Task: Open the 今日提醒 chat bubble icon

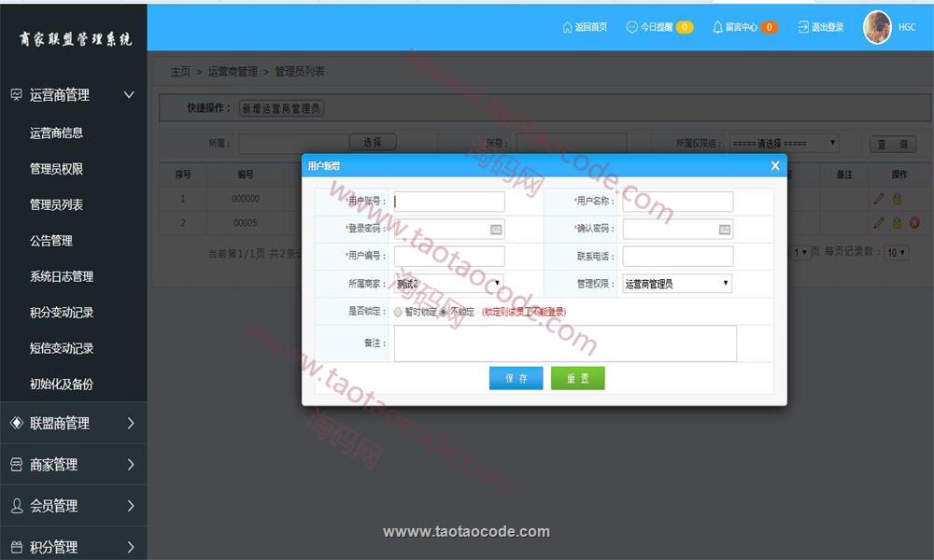Action: click(x=631, y=27)
